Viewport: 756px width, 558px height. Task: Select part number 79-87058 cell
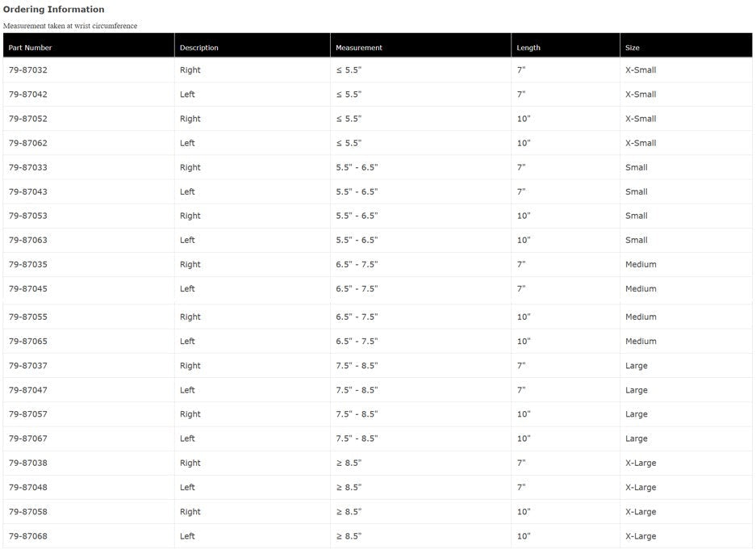tap(28, 512)
